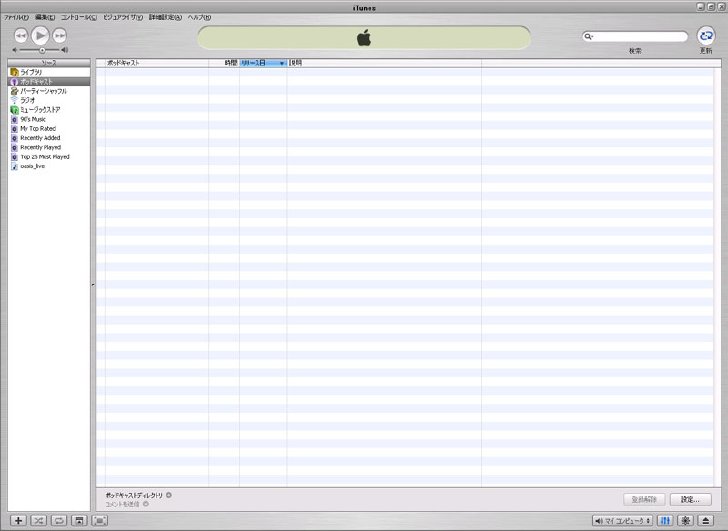Turn on the visualizer flower button

tap(686, 521)
